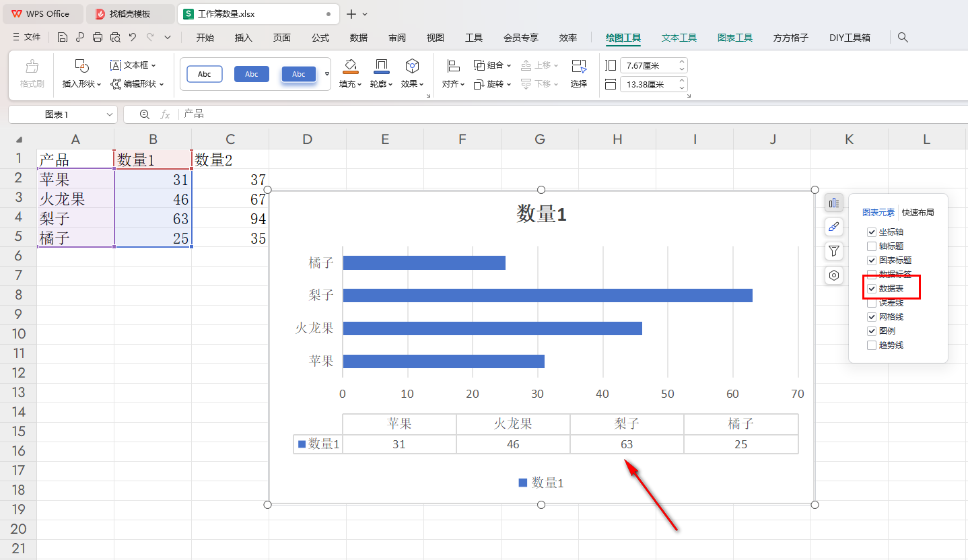Click the Undo arrow
This screenshot has width=968, height=560.
pyautogui.click(x=133, y=37)
